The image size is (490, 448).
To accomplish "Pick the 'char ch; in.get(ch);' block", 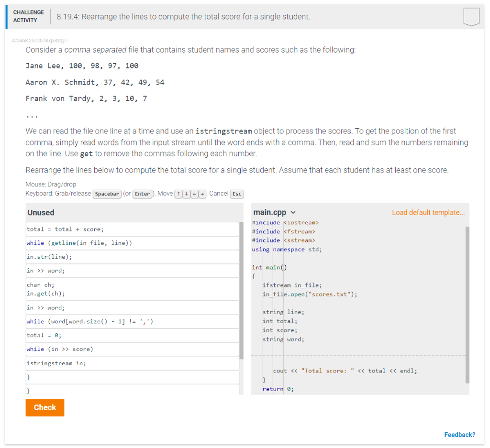I will [x=132, y=289].
